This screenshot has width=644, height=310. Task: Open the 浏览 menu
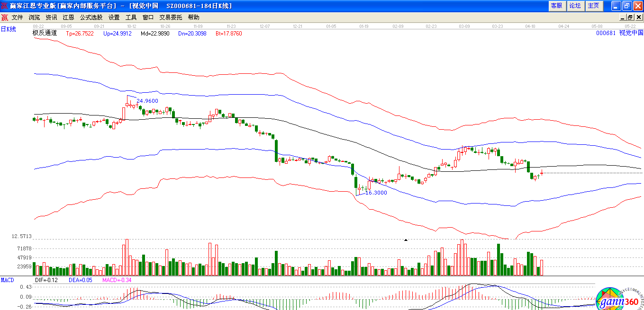[35, 18]
